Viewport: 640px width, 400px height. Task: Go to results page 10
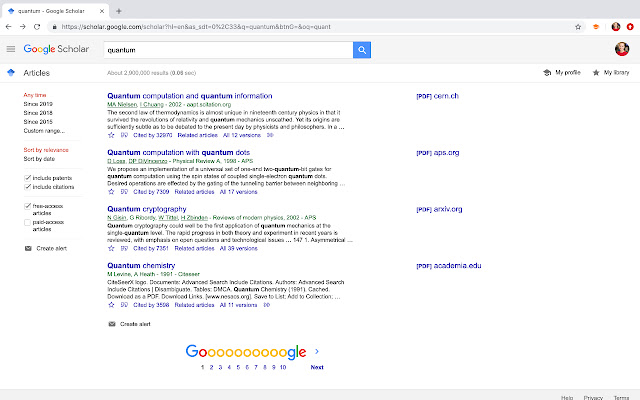coord(283,367)
